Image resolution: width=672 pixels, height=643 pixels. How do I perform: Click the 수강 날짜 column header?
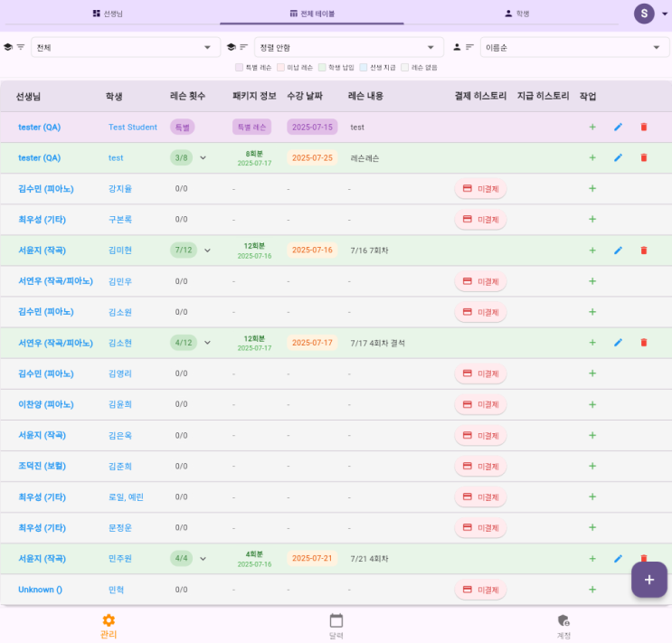coord(305,96)
